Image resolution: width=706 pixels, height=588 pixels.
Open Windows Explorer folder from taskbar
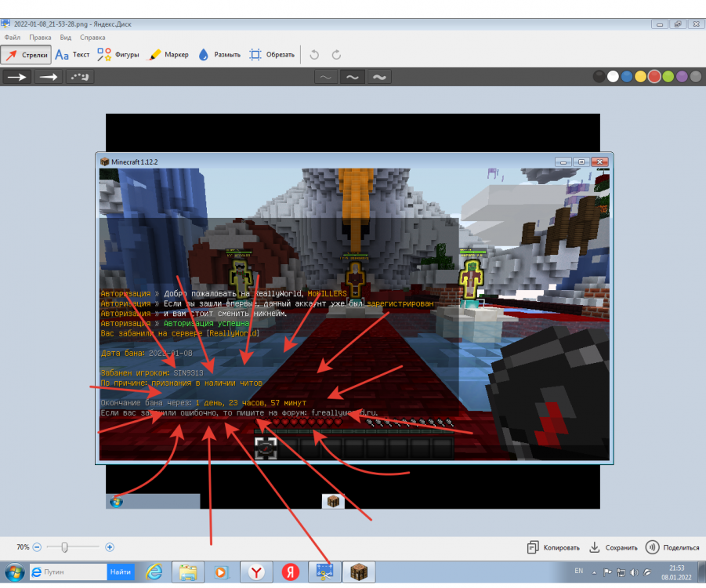[x=188, y=572]
